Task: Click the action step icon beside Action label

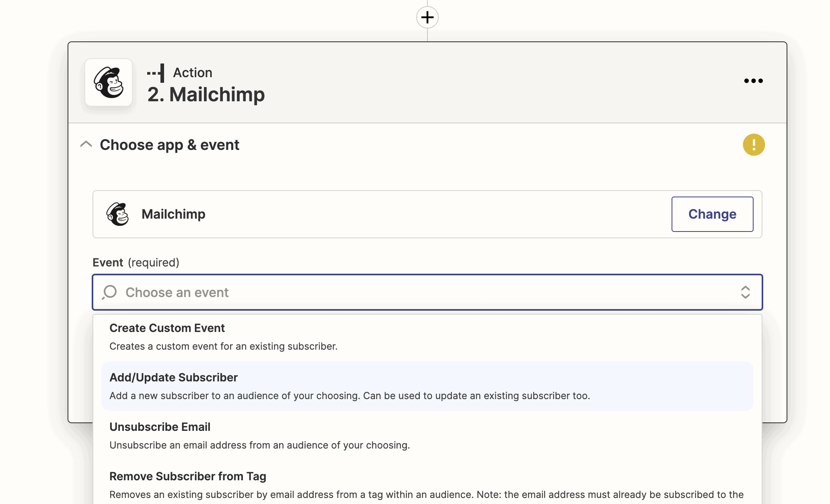Action: (156, 73)
